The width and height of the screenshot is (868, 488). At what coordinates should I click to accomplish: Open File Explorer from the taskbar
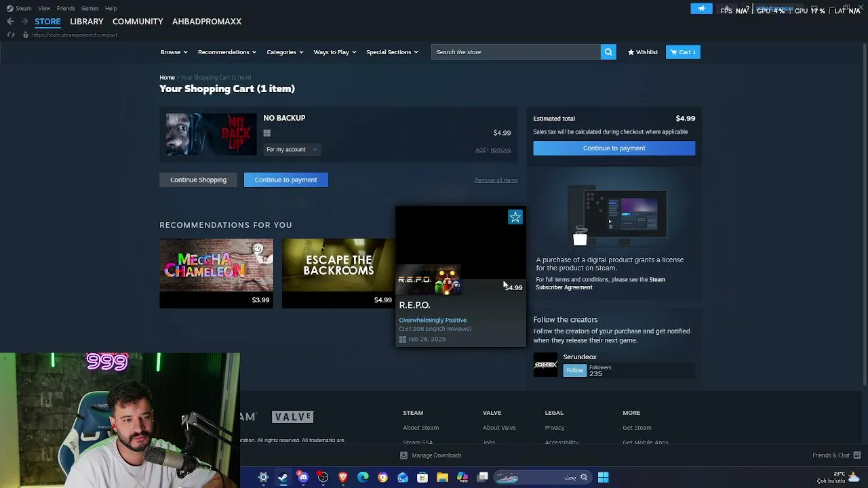tap(442, 477)
